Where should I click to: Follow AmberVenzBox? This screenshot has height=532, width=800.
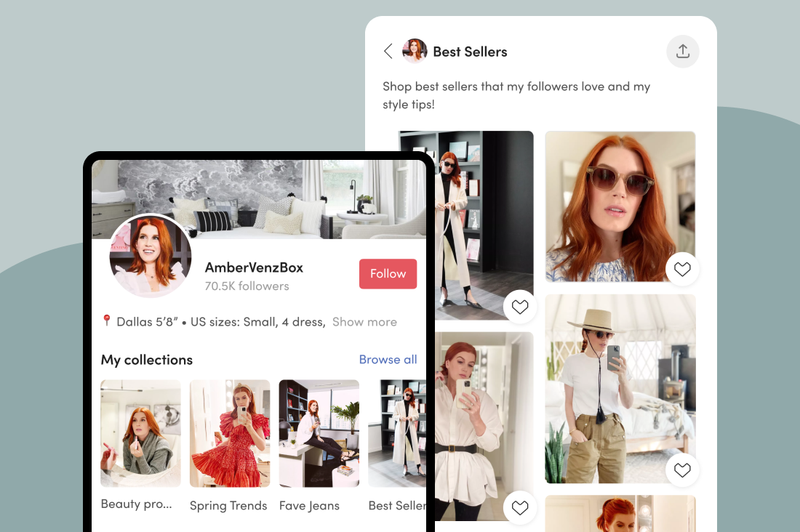point(388,274)
